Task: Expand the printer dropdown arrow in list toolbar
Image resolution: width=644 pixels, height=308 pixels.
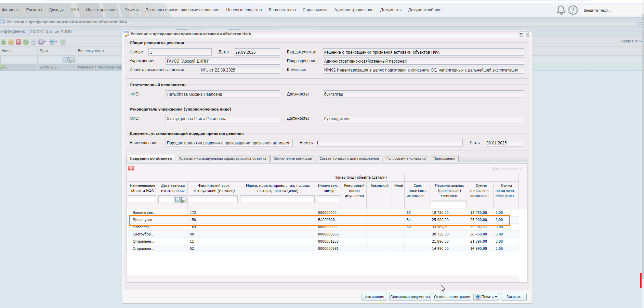Action: click(56, 42)
